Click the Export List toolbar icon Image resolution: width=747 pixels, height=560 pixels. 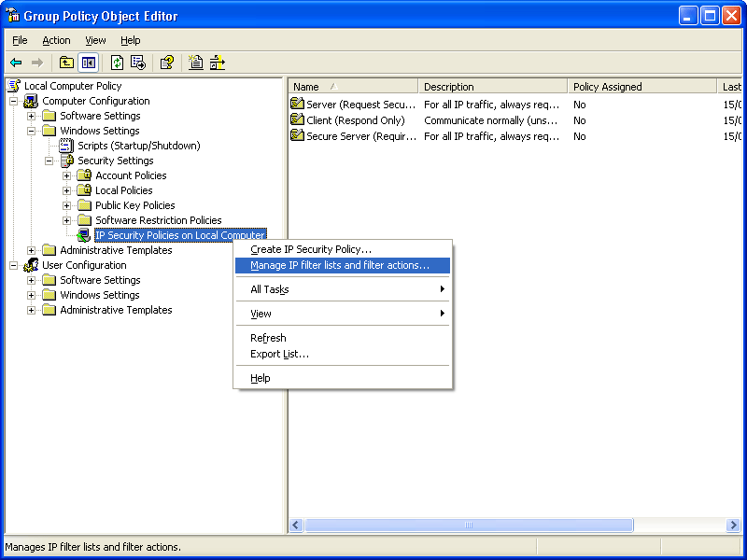point(138,63)
